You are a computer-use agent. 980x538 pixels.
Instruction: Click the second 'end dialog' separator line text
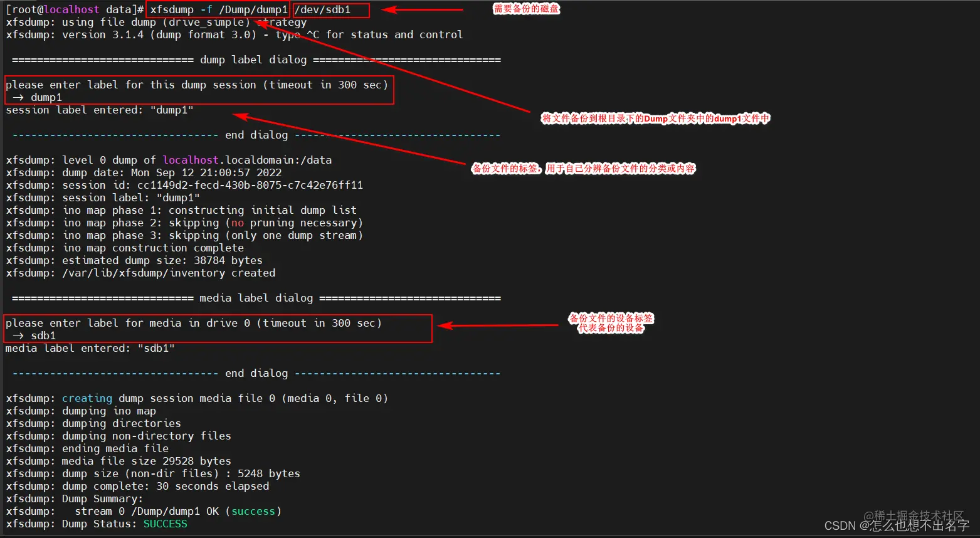pos(256,373)
